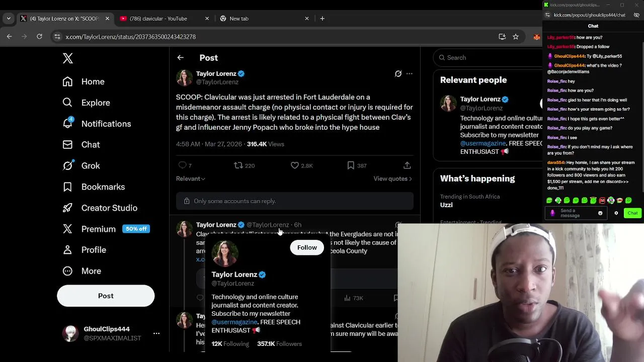The width and height of the screenshot is (644, 362).
Task: Click the first green emote in chat
Action: tap(549, 201)
